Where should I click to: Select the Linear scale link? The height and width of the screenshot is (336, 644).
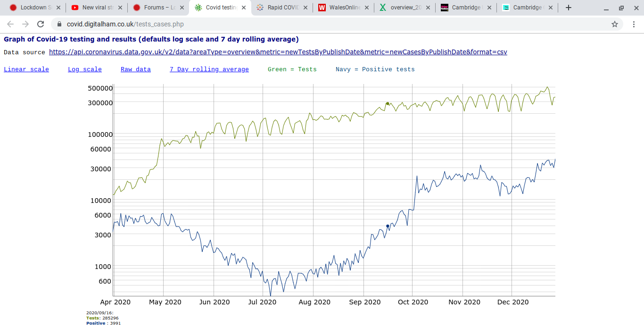(26, 69)
